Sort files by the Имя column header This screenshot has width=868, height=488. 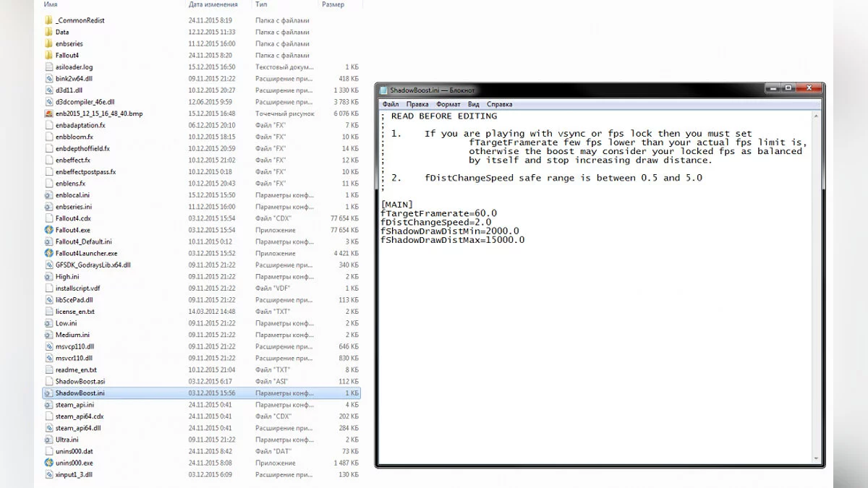pyautogui.click(x=51, y=4)
